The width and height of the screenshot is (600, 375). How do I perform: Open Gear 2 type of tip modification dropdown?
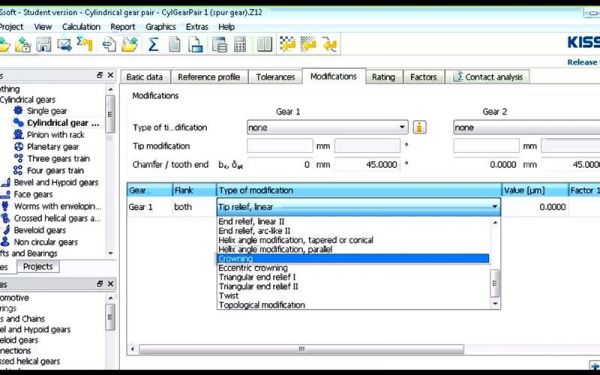click(x=527, y=127)
